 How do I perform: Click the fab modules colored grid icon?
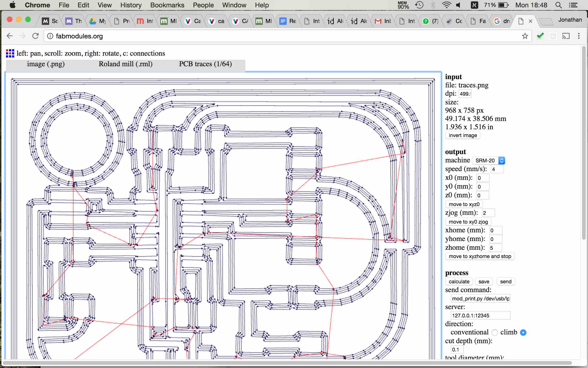point(10,53)
